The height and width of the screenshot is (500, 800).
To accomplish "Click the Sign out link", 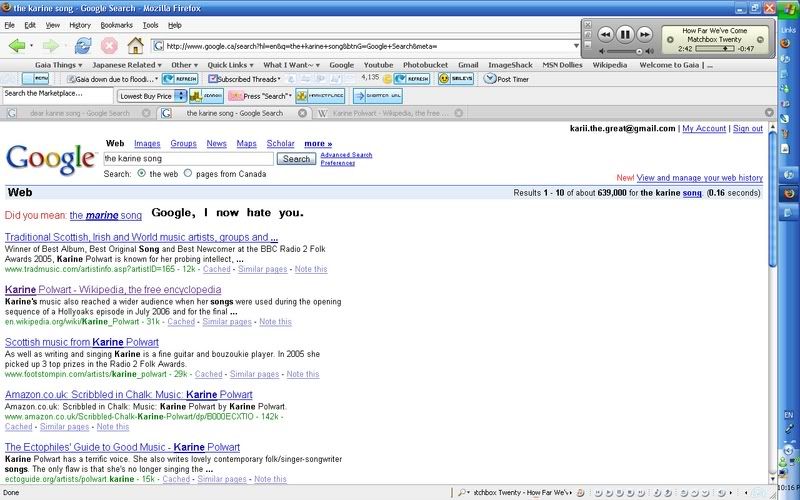I will [747, 129].
